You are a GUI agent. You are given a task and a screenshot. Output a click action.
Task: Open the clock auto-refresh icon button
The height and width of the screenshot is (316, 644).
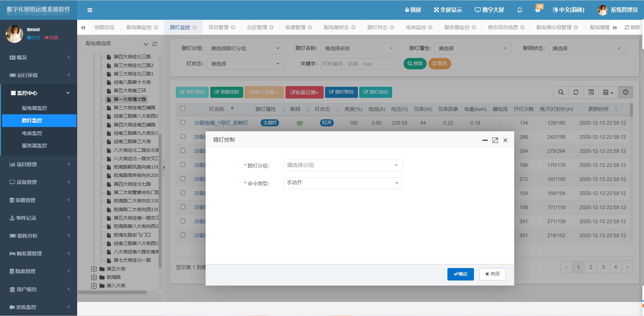(626, 92)
